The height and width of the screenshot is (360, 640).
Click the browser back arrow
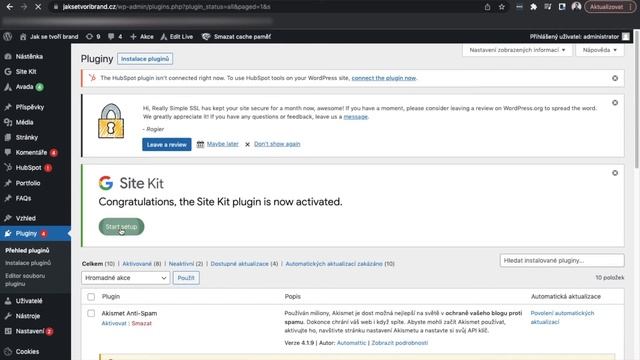click(10, 7)
